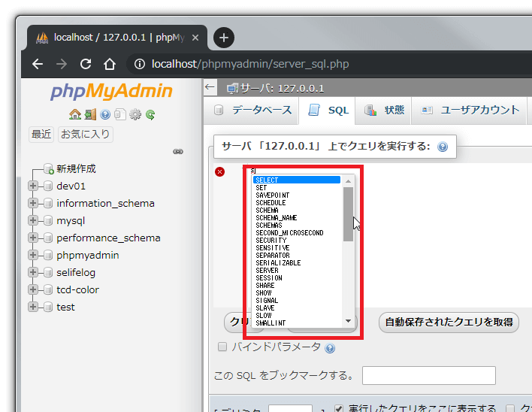This screenshot has width=532, height=412.
Task: Click the logout door icon
Action: pos(89,115)
